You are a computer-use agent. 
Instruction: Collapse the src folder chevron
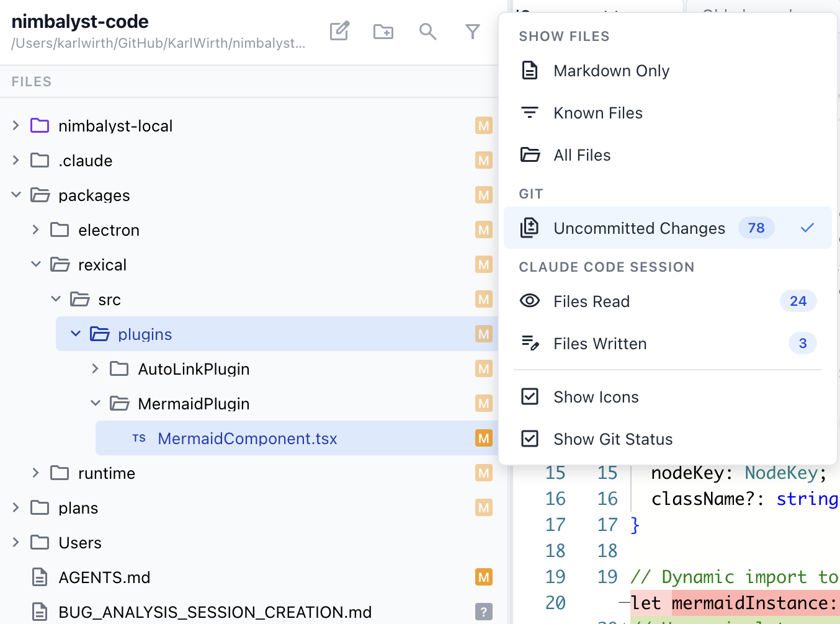56,300
